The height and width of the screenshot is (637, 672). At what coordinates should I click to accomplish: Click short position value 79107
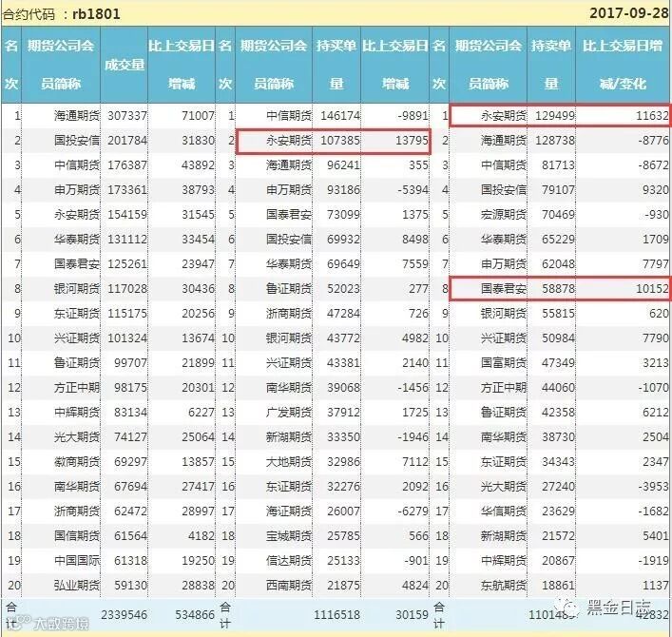click(559, 189)
